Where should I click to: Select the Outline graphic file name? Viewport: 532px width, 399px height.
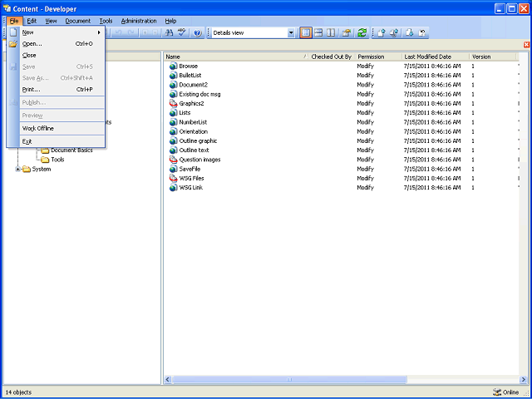click(198, 140)
